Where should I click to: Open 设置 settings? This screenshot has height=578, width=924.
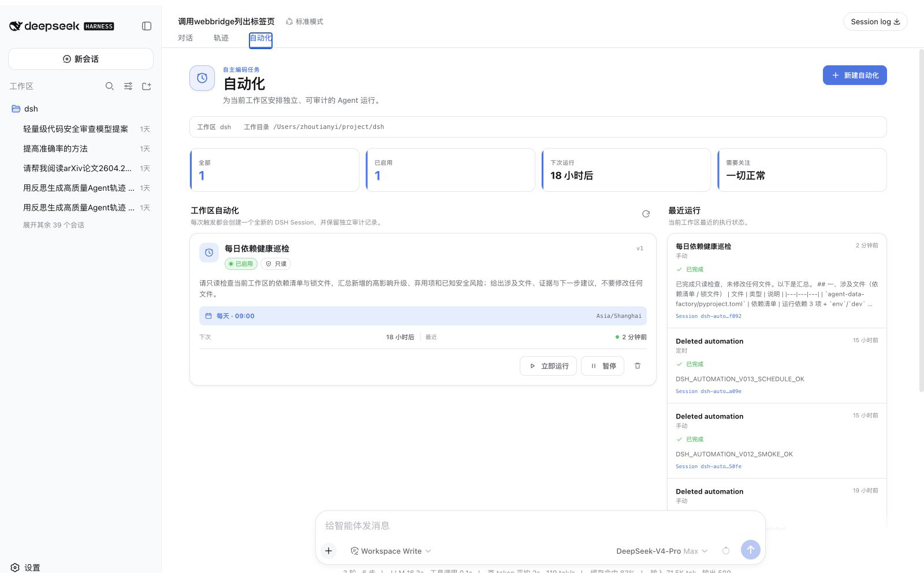tap(25, 568)
